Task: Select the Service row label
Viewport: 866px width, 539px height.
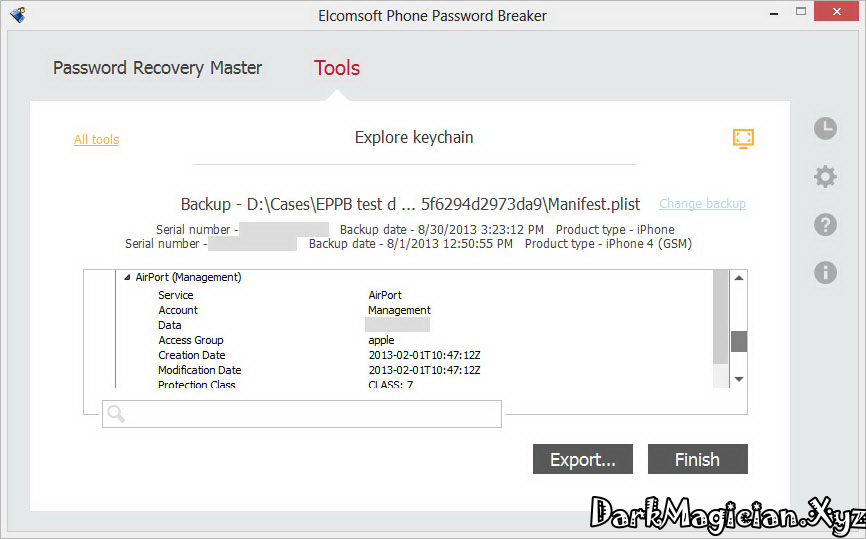Action: 176,295
